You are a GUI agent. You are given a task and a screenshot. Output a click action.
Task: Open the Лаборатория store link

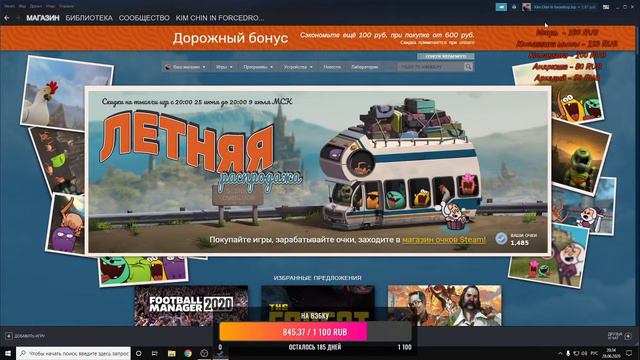tap(364, 67)
